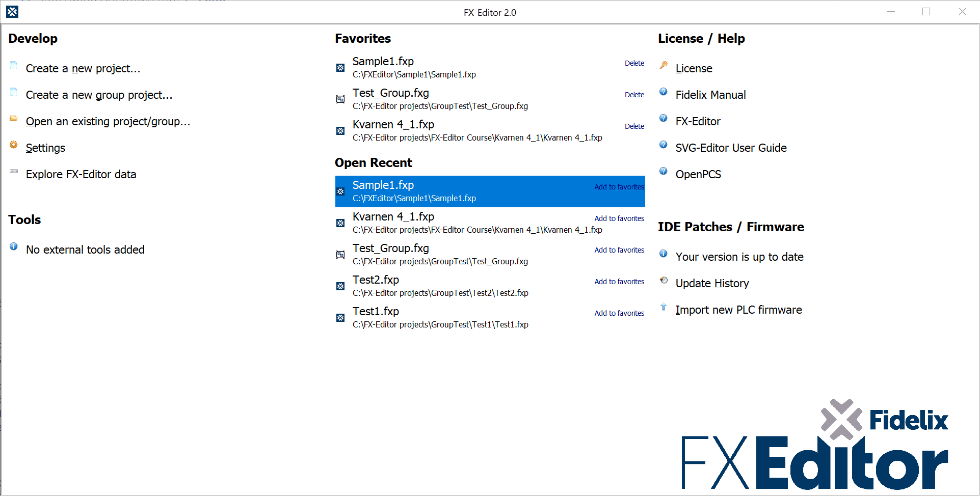The height and width of the screenshot is (496, 980).
Task: Click the info icon beside No external tools
Action: 14,246
